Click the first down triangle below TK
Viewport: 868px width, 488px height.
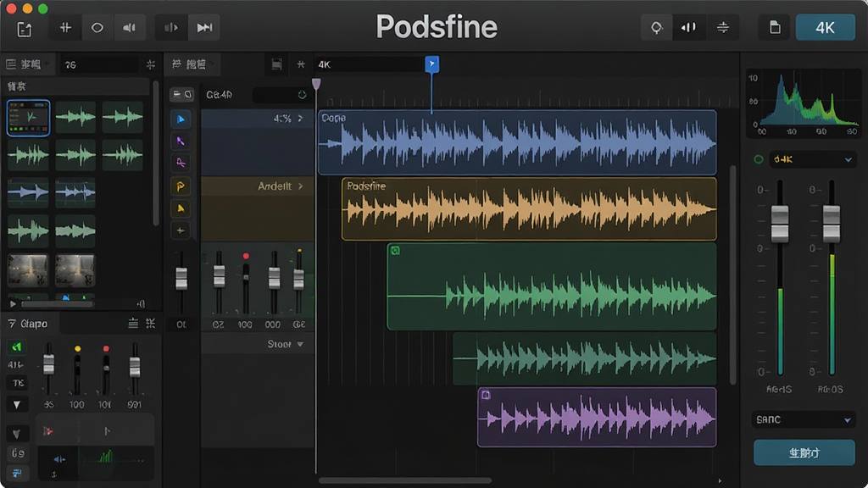(x=17, y=405)
